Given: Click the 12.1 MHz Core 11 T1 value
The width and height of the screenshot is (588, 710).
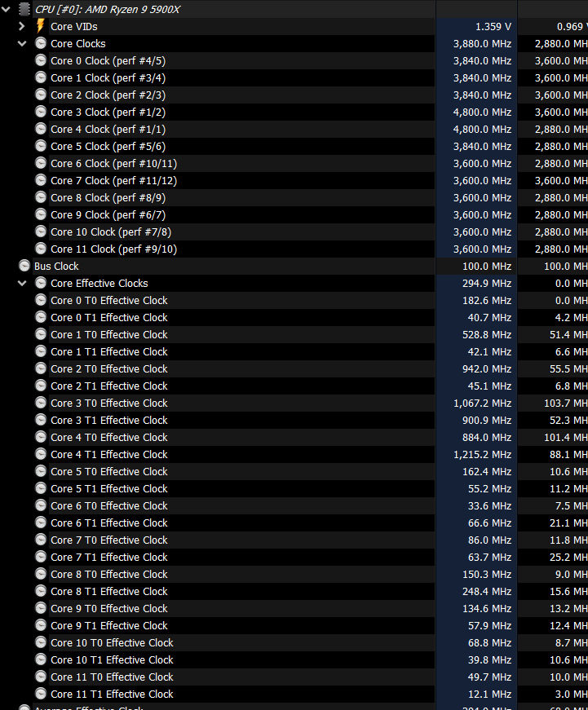Looking at the screenshot, I should pos(489,695).
